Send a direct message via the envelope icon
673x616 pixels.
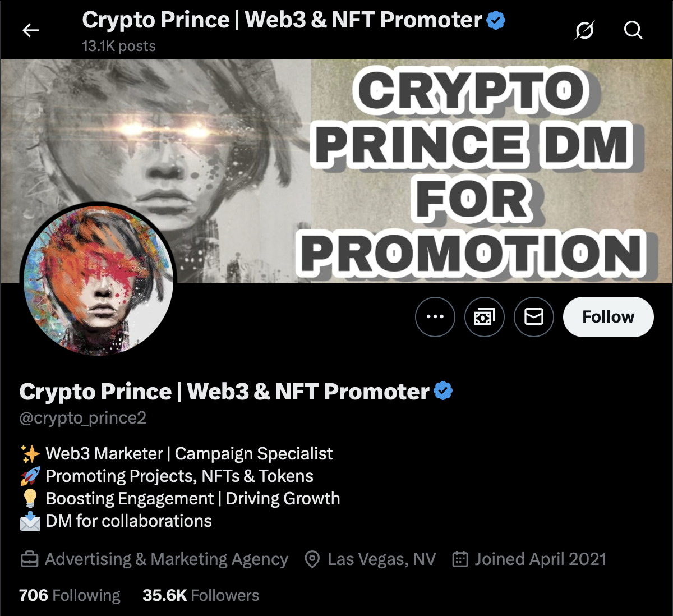[533, 317]
